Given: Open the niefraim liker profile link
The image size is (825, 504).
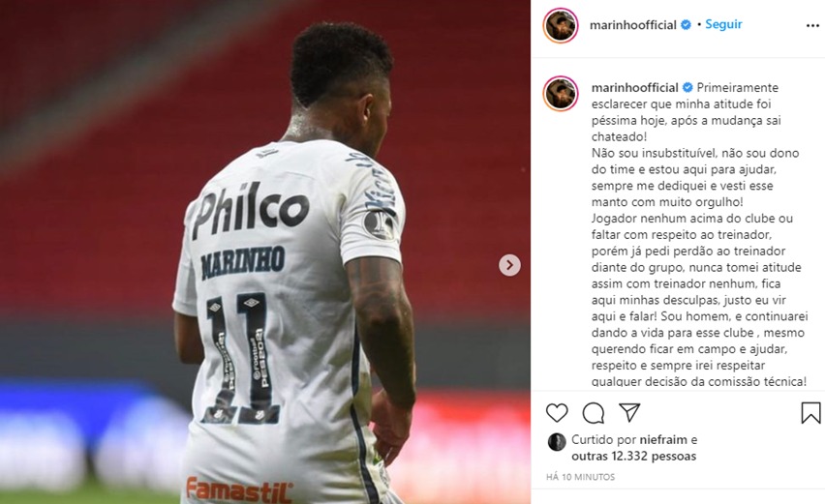Looking at the screenshot, I should (663, 439).
